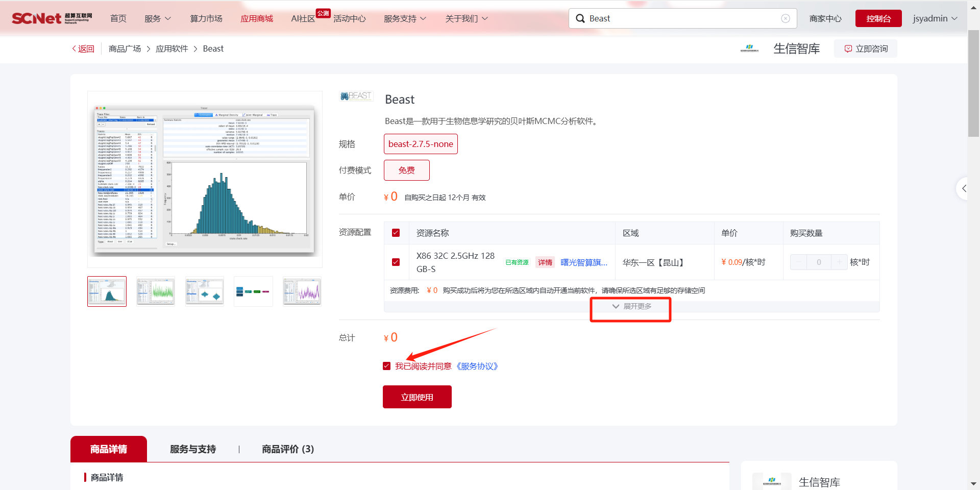Open the 商品评价 (3) tab
The height and width of the screenshot is (490, 980).
coord(287,449)
